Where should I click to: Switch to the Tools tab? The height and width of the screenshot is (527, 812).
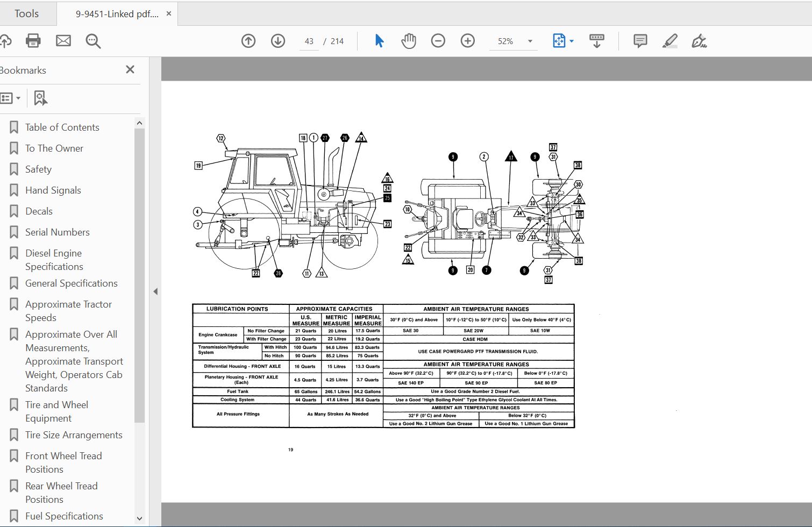[26, 13]
